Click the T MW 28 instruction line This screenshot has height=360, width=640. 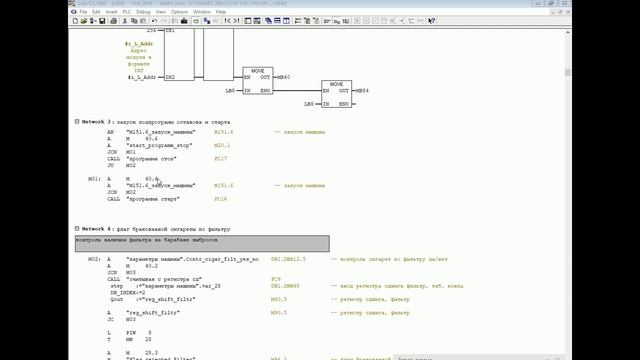(129, 339)
